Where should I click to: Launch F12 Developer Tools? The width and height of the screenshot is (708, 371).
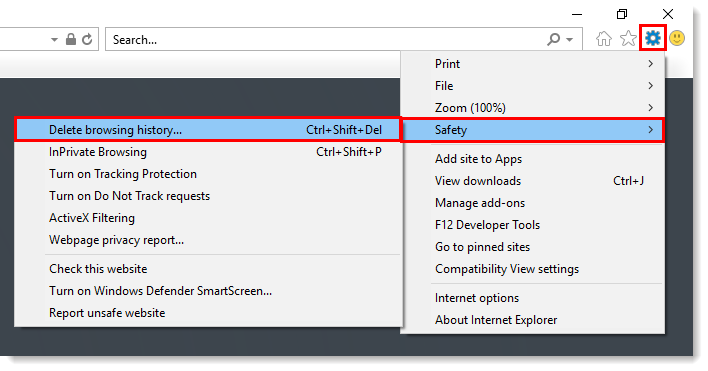(x=533, y=225)
